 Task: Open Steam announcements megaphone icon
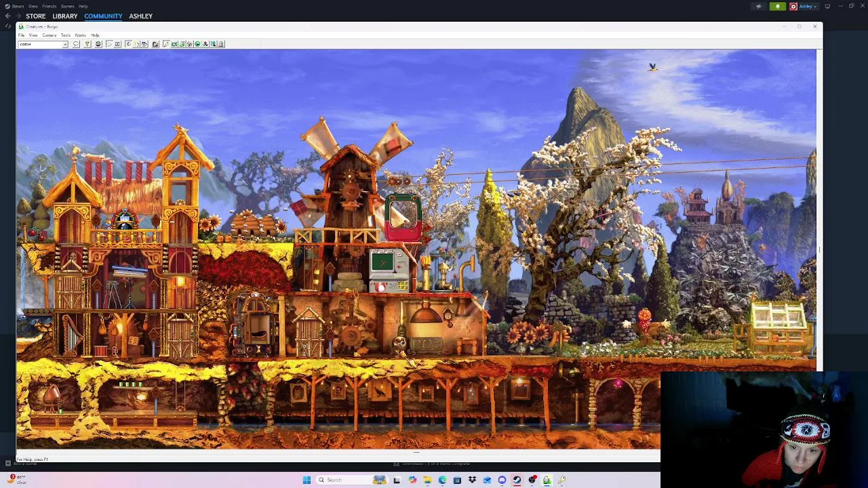click(759, 6)
